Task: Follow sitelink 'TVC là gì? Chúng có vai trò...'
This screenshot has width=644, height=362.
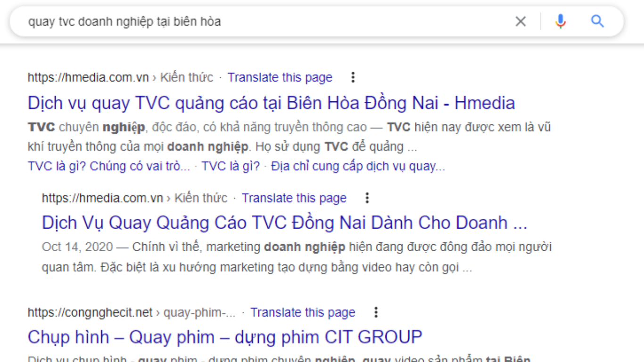Action: tap(109, 166)
